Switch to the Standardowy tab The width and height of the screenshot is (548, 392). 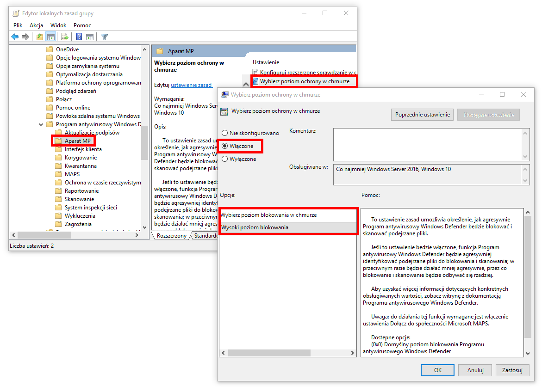(205, 236)
